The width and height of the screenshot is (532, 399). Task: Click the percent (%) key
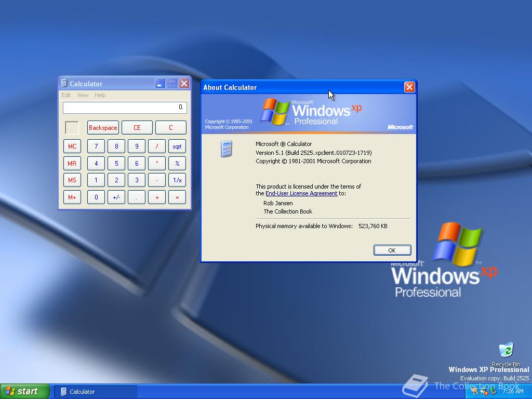pos(177,163)
